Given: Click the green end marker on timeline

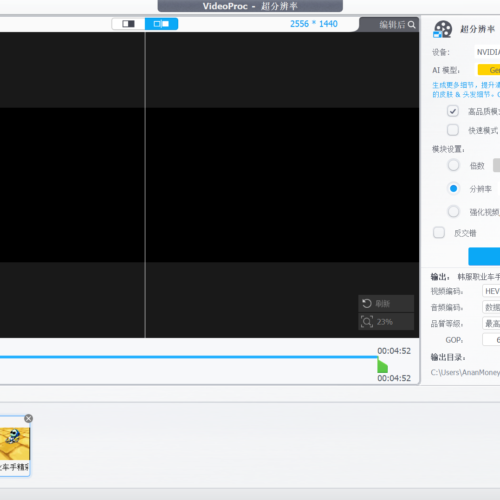Looking at the screenshot, I should point(382,365).
